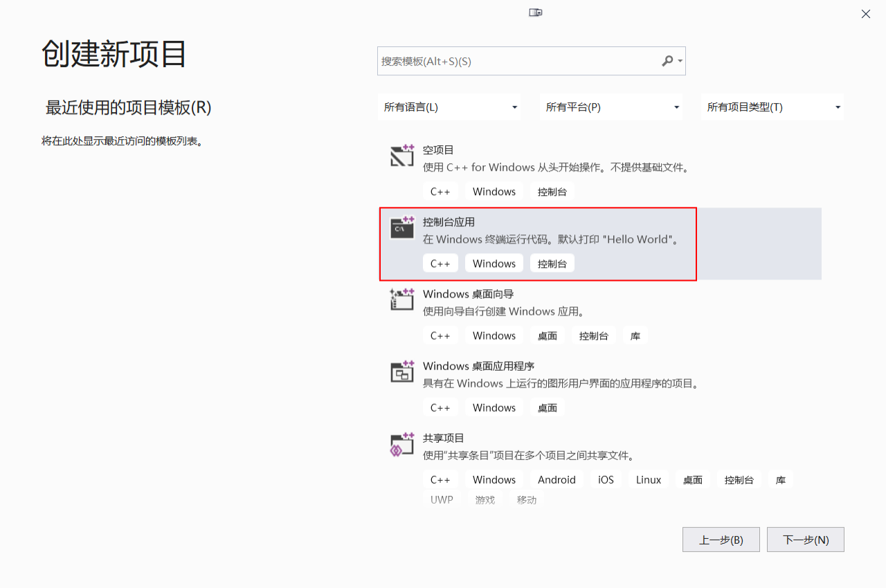Click the Windows tag under Windows 桌面向导
Screen dimensions: 886x588
494,336
